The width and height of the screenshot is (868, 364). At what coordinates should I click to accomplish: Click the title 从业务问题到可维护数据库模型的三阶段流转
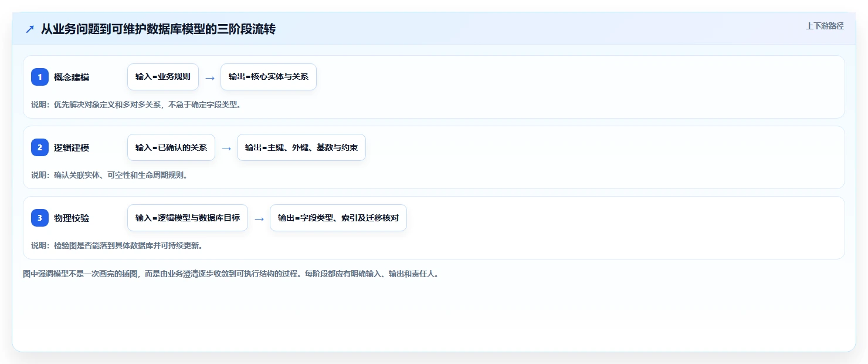158,29
